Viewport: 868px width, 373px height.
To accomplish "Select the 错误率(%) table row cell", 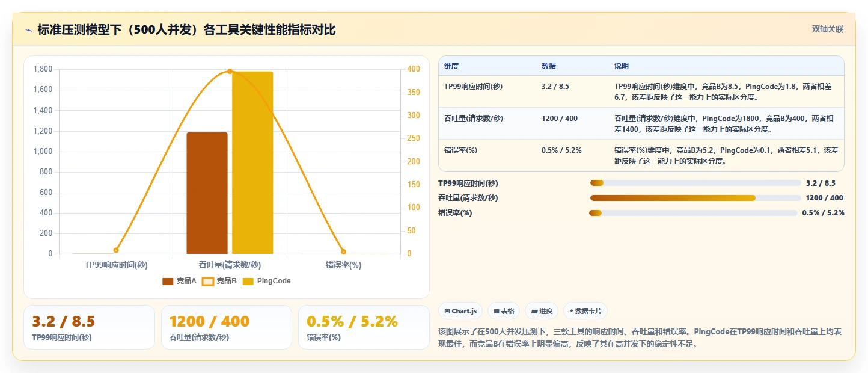I will click(487, 155).
